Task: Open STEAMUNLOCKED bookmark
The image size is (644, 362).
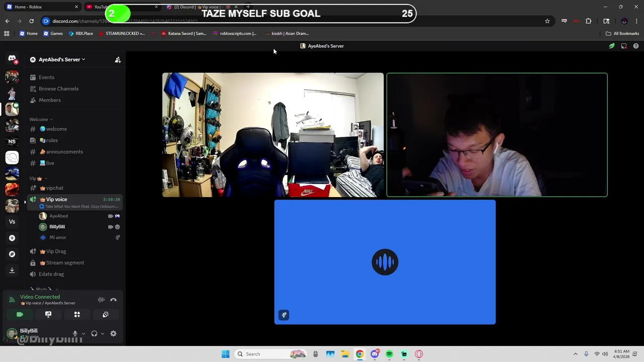Action: click(121, 34)
